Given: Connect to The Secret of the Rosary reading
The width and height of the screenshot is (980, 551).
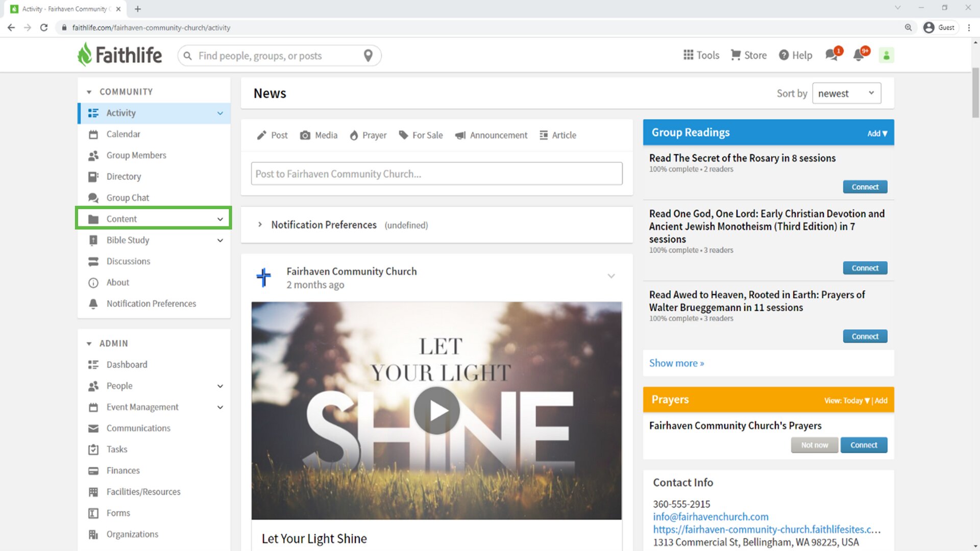Looking at the screenshot, I should pos(865,187).
